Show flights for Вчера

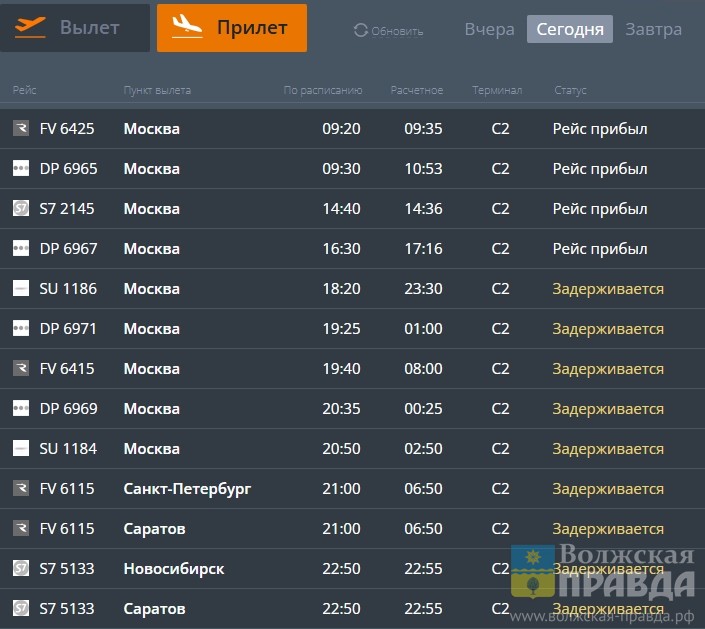tap(489, 29)
